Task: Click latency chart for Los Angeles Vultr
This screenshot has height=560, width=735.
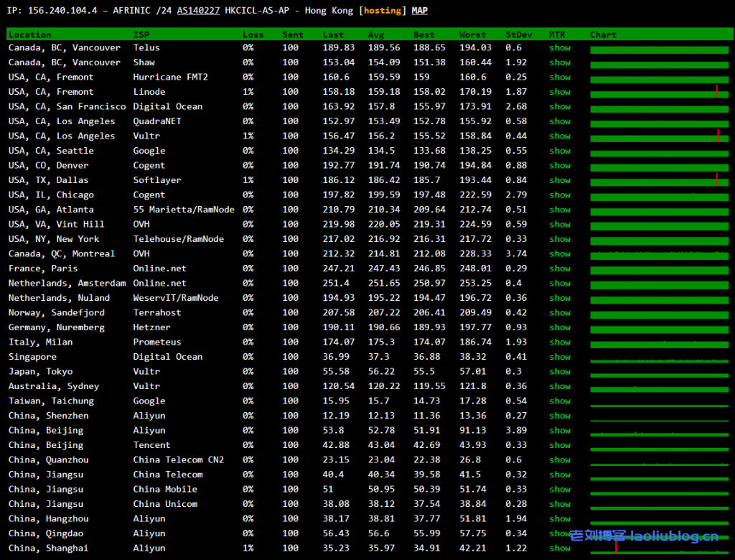Action: 658,136
